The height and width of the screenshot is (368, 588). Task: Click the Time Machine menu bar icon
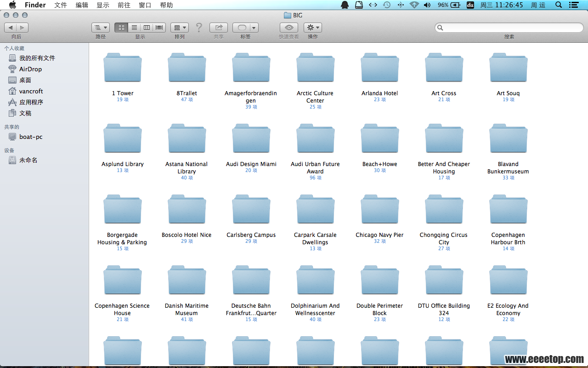[387, 5]
